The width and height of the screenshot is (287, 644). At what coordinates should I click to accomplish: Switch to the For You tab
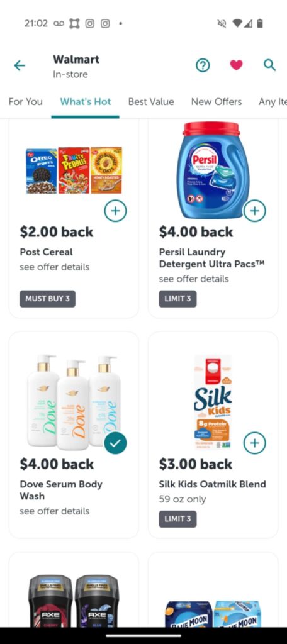tap(26, 101)
